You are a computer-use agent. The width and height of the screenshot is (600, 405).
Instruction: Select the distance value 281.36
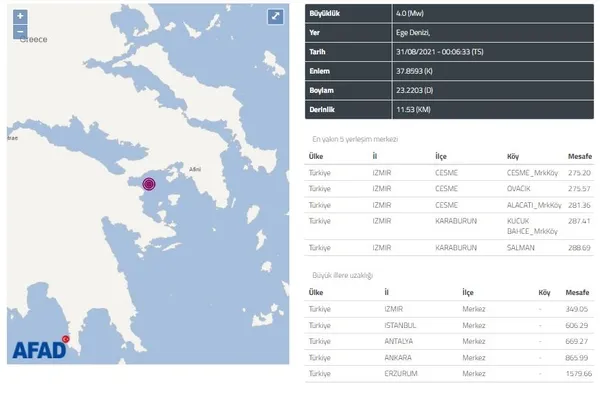(x=579, y=205)
